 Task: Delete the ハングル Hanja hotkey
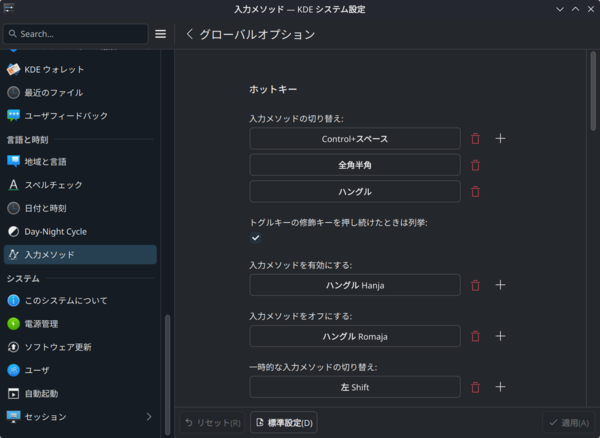475,285
